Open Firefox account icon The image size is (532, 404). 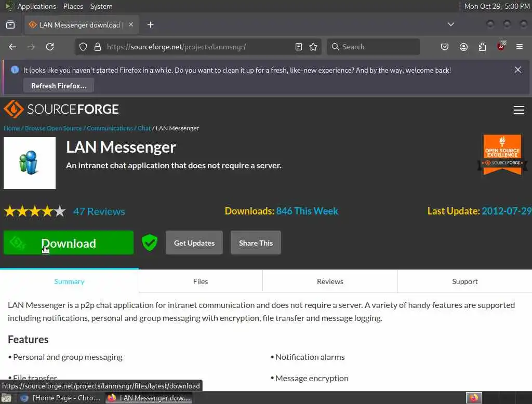tap(463, 47)
